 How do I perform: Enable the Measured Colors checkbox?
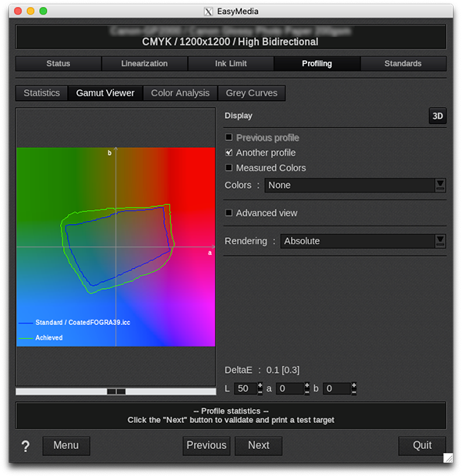(x=229, y=167)
